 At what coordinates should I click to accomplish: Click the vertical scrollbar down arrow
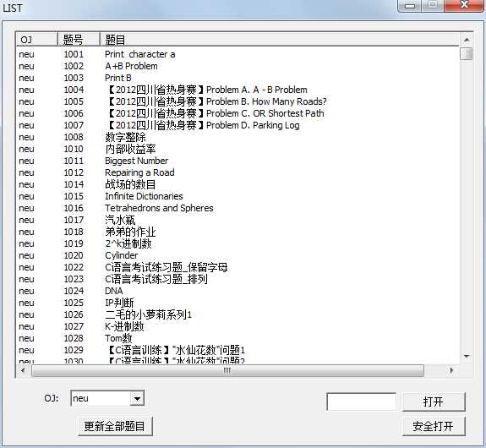(x=467, y=356)
